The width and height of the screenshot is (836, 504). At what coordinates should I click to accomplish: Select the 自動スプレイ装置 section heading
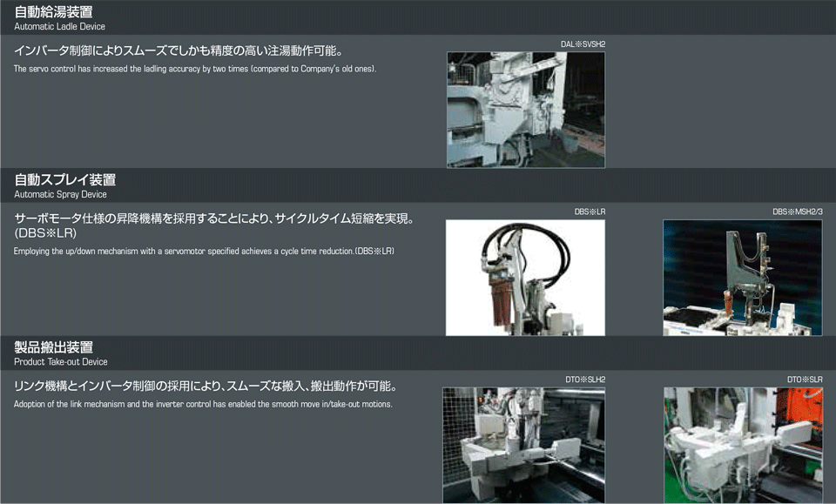(x=65, y=179)
